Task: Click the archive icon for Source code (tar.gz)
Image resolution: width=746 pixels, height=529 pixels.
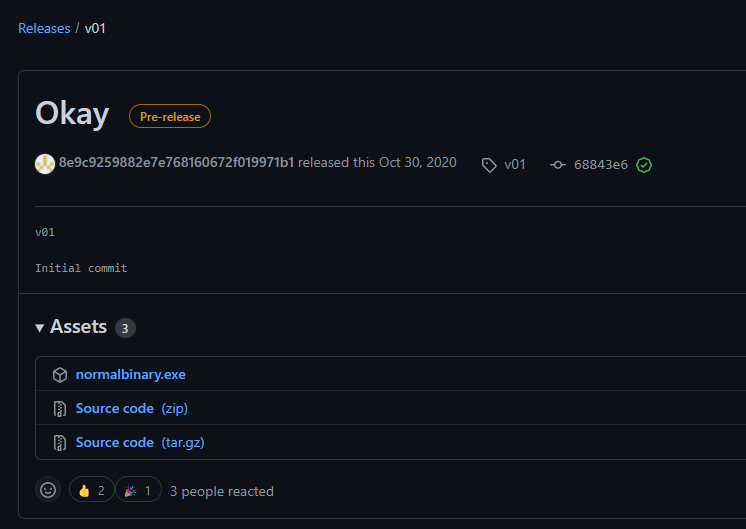Action: coord(60,442)
